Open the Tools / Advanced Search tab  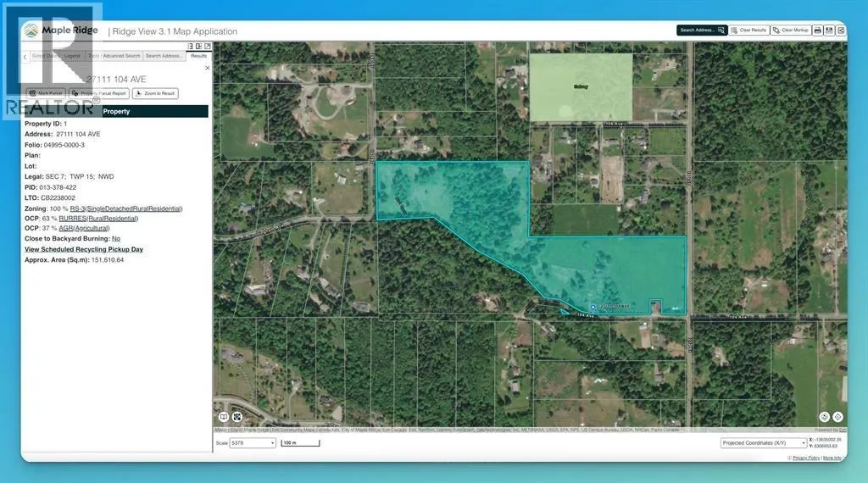114,56
